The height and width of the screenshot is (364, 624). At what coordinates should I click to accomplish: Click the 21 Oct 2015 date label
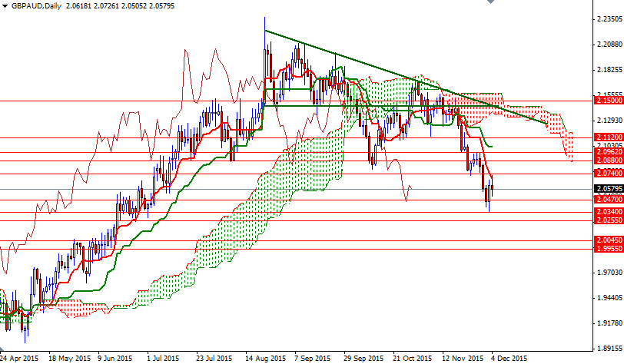tap(412, 359)
